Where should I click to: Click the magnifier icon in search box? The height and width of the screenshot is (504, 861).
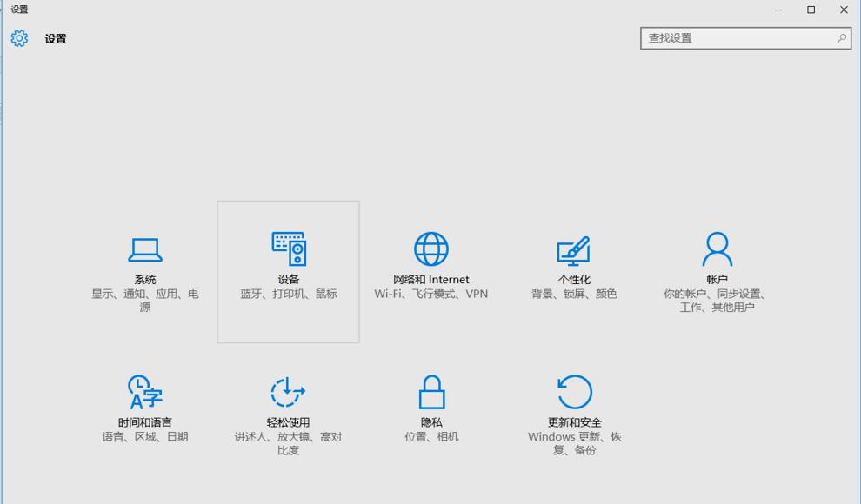click(841, 38)
